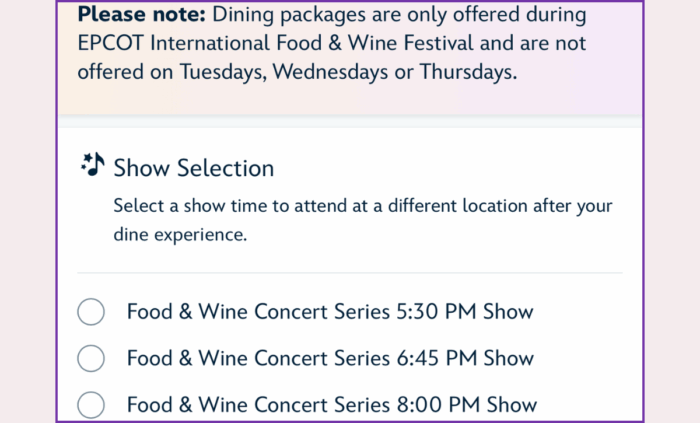
Task: Click the bold Please note text
Action: pyautogui.click(x=142, y=14)
